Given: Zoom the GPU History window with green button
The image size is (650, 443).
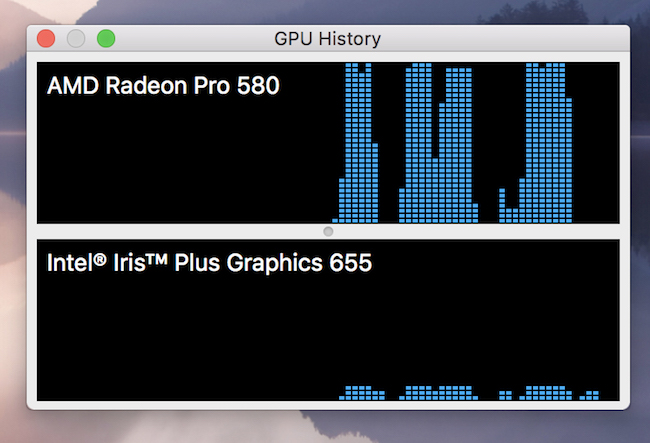Looking at the screenshot, I should 106,39.
